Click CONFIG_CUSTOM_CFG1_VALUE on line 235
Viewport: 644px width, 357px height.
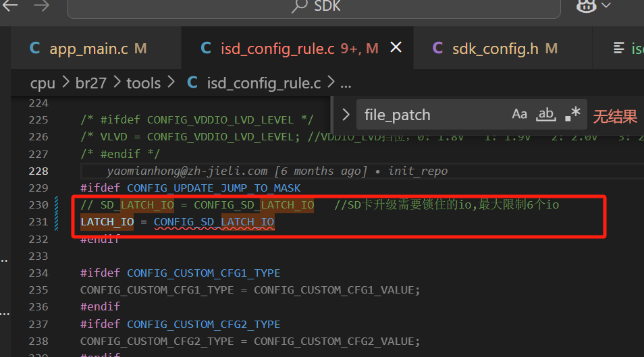(334, 290)
